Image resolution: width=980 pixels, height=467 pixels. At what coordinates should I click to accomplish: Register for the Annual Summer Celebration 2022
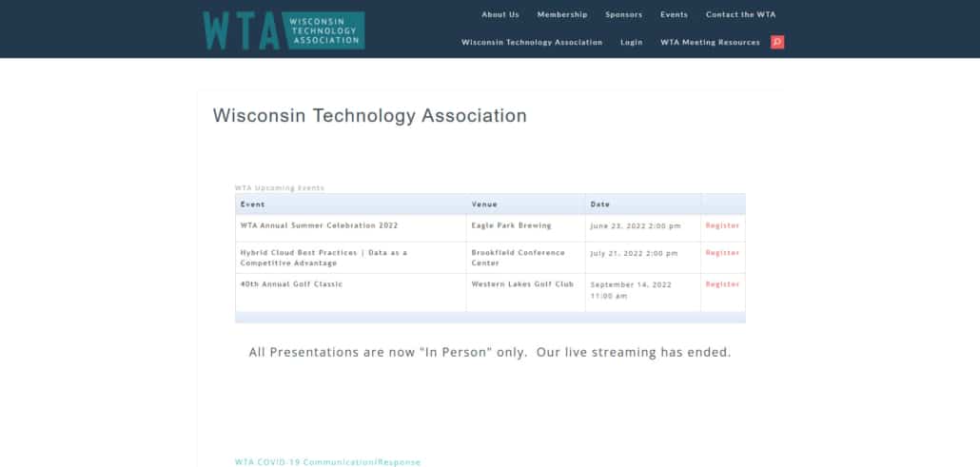[722, 225]
